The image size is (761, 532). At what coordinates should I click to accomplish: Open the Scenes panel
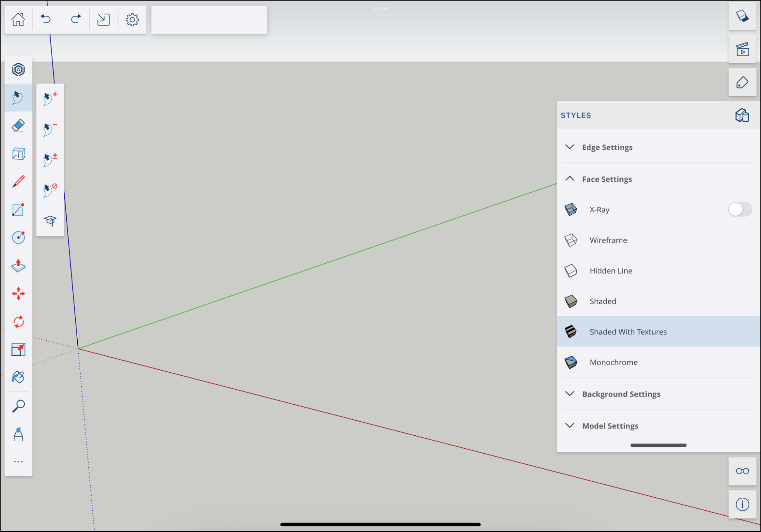pyautogui.click(x=742, y=49)
